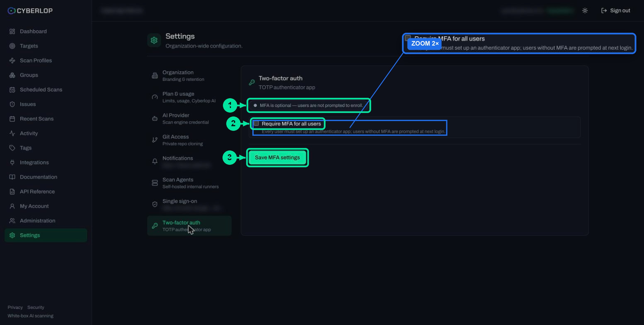Click the Documentation book icon
644x325 pixels.
(x=12, y=177)
